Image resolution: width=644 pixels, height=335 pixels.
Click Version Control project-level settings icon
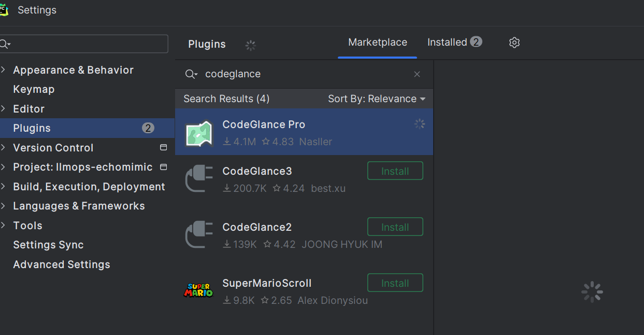(163, 147)
